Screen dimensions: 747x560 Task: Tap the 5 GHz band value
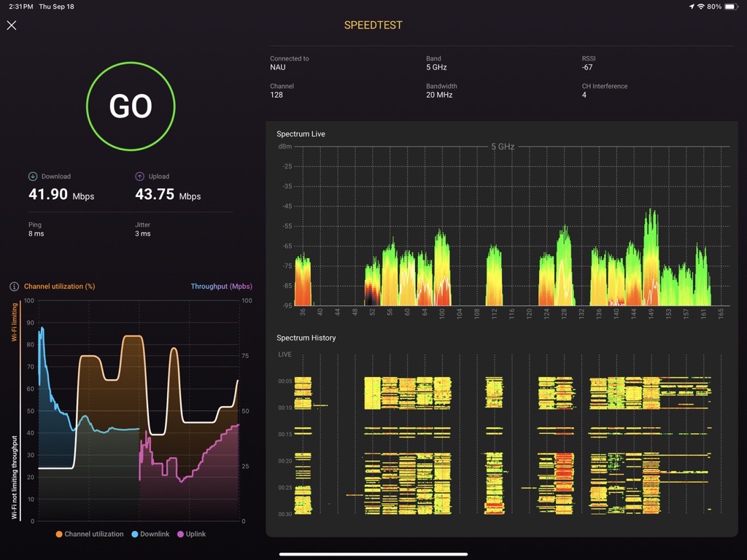[436, 67]
